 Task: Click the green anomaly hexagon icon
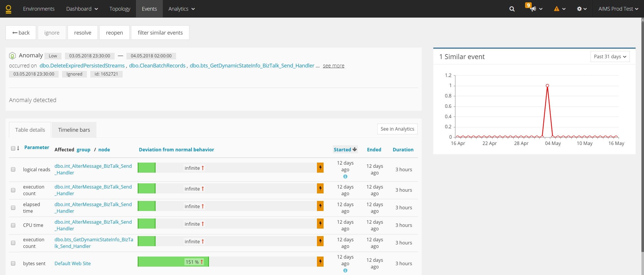(12, 55)
